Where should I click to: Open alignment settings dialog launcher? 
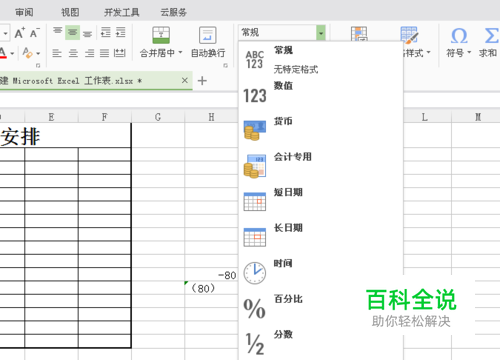point(225,65)
